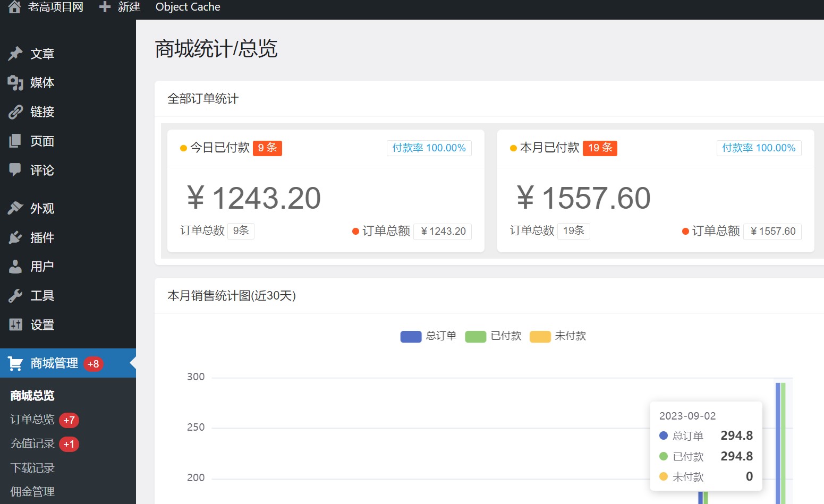
Task: Click Object Cache in the admin bar
Action: click(188, 7)
